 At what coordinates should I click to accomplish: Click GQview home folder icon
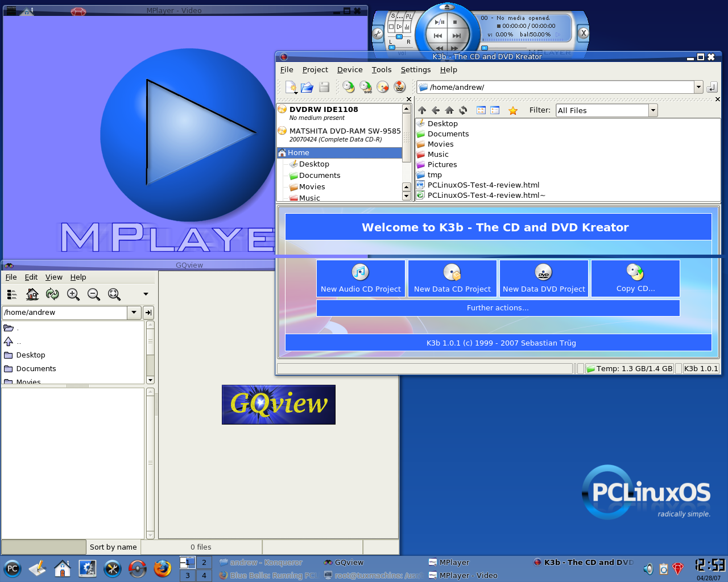32,294
